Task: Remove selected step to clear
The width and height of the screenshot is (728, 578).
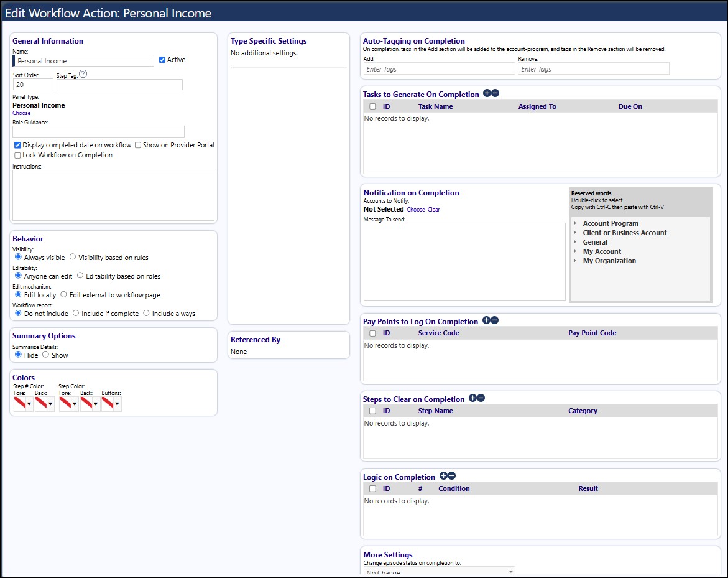Action: [x=481, y=398]
